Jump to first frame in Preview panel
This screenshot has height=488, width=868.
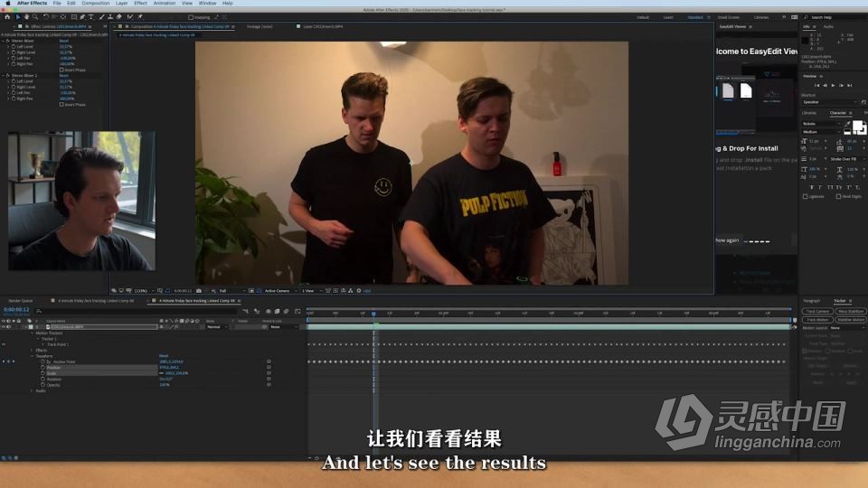click(816, 85)
